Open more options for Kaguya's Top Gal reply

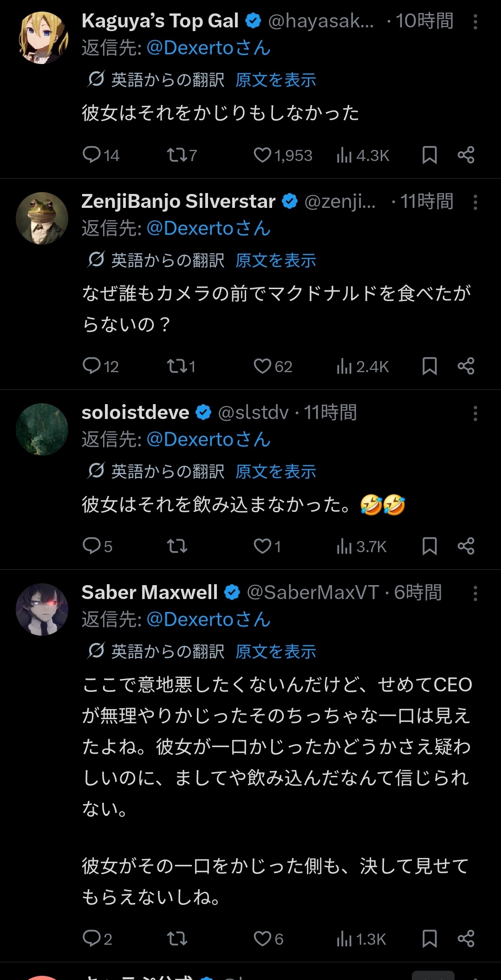(475, 22)
